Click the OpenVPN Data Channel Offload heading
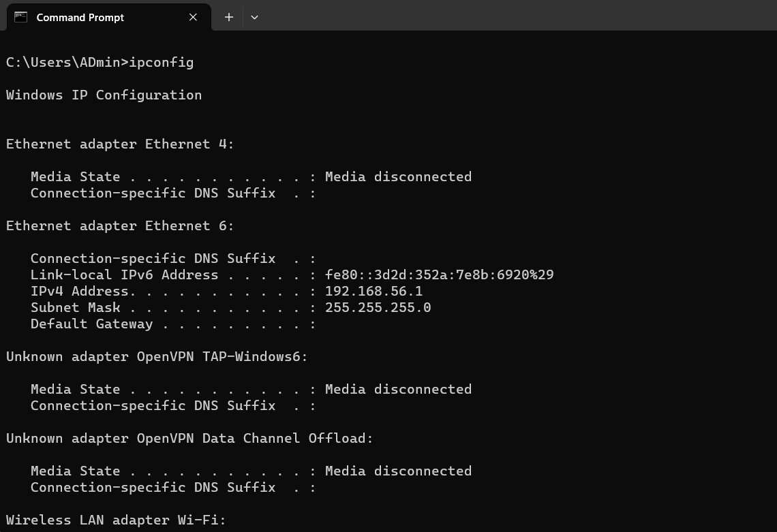 (x=189, y=438)
